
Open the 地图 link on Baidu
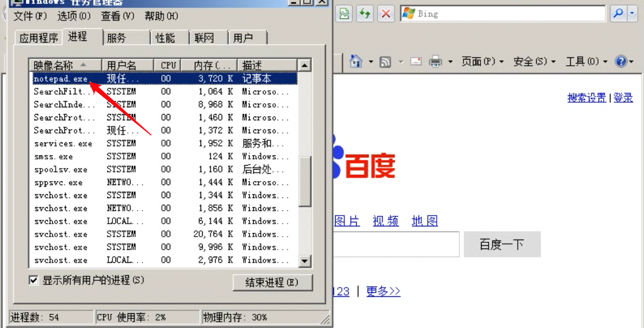click(x=425, y=221)
